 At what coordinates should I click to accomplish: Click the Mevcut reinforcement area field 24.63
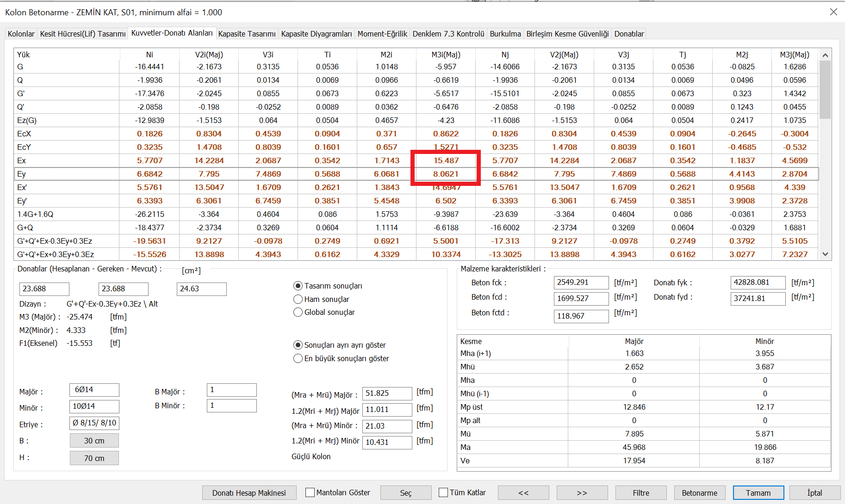202,289
